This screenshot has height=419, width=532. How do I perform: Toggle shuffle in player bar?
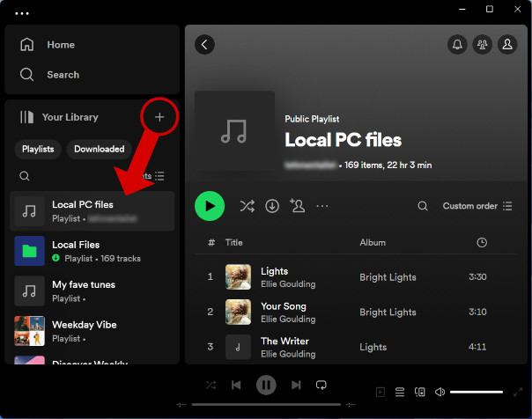tap(211, 385)
